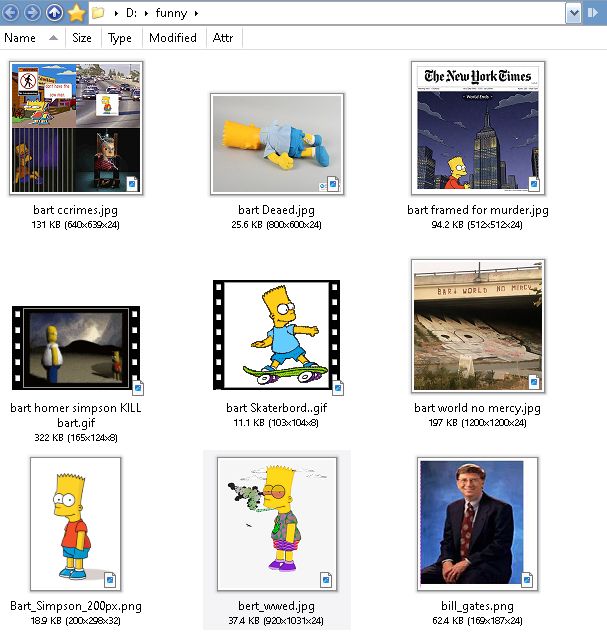Select bart framed for murder.jpg thumbnail
This screenshot has width=607, height=636.
tap(478, 128)
